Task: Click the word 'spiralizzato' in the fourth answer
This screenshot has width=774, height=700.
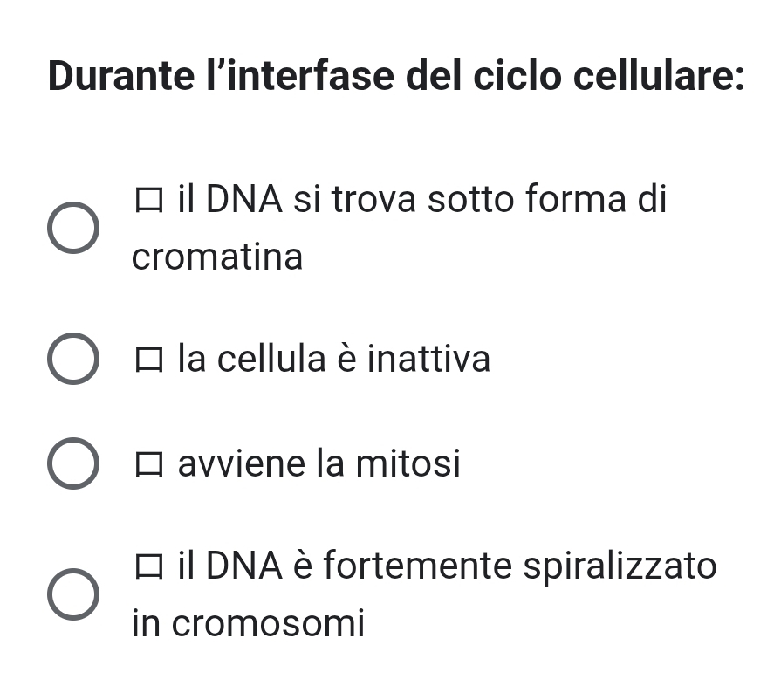Action: tap(620, 566)
